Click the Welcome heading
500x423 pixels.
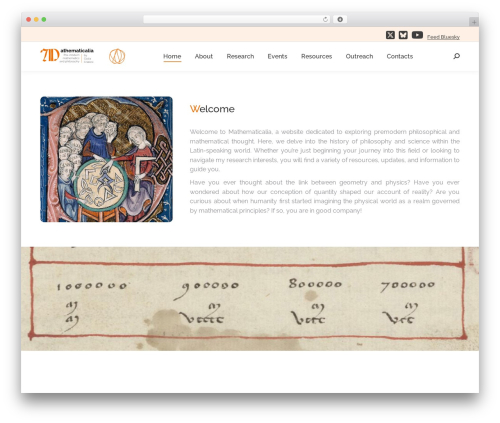coord(212,109)
